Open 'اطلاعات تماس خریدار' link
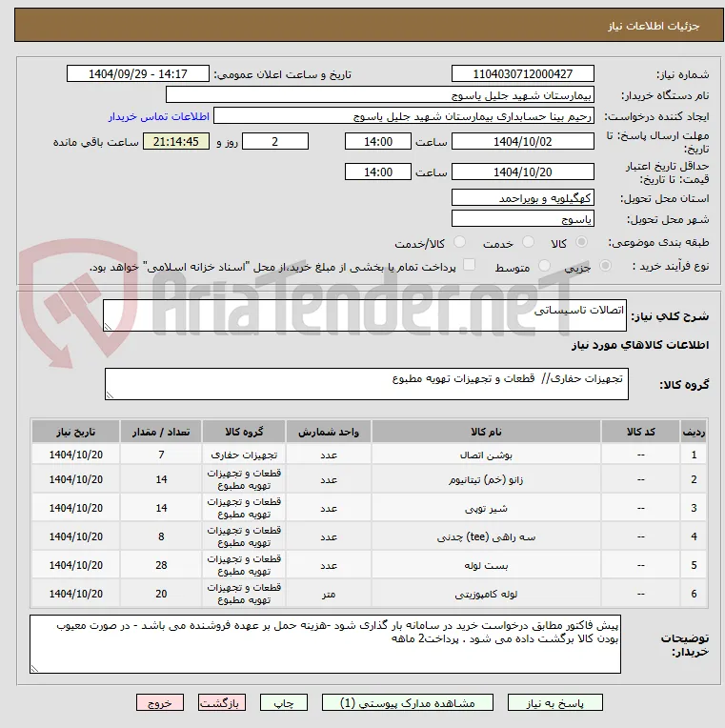This screenshot has height=728, width=725. (159, 116)
